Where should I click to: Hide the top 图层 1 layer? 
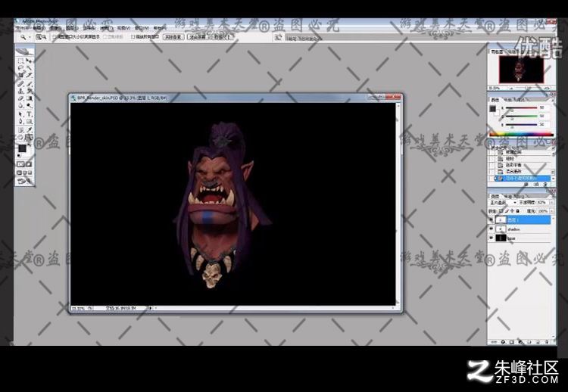491,219
